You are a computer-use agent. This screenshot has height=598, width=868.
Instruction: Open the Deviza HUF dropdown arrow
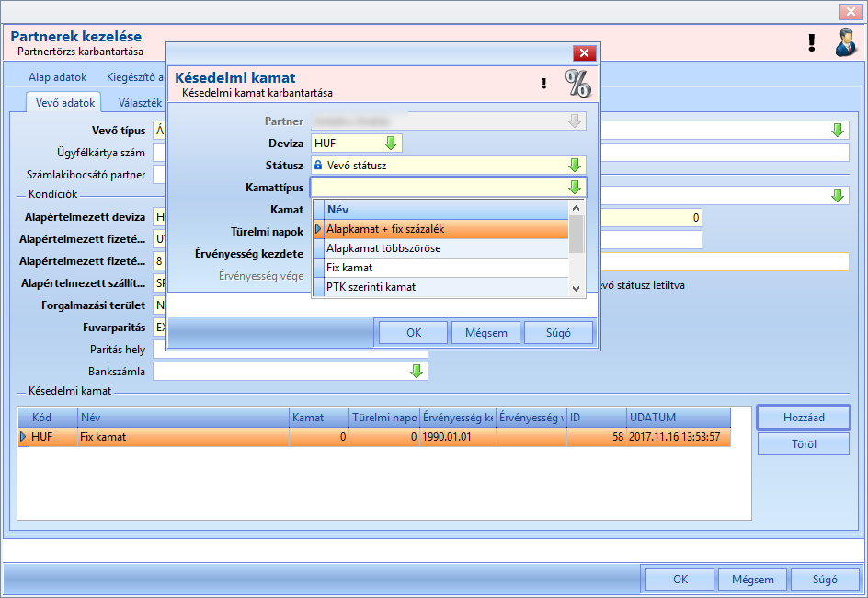coord(391,144)
